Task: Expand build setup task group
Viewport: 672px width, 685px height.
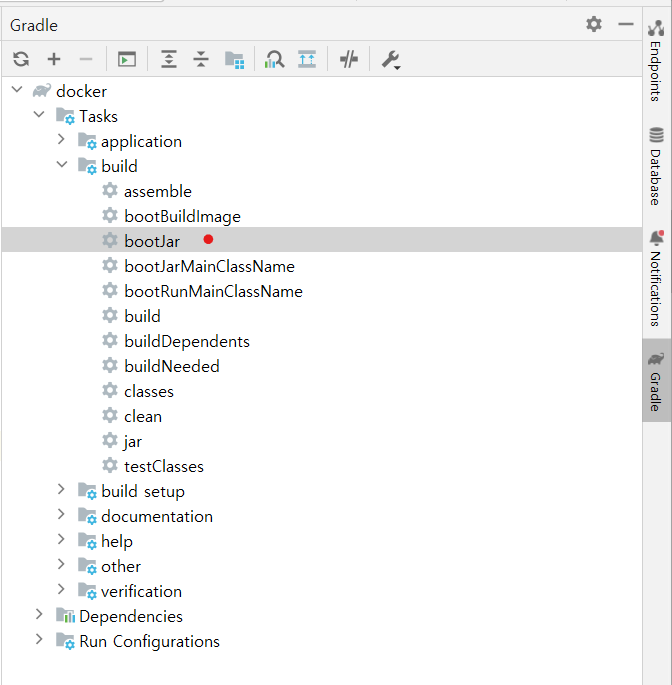Action: pyautogui.click(x=61, y=489)
